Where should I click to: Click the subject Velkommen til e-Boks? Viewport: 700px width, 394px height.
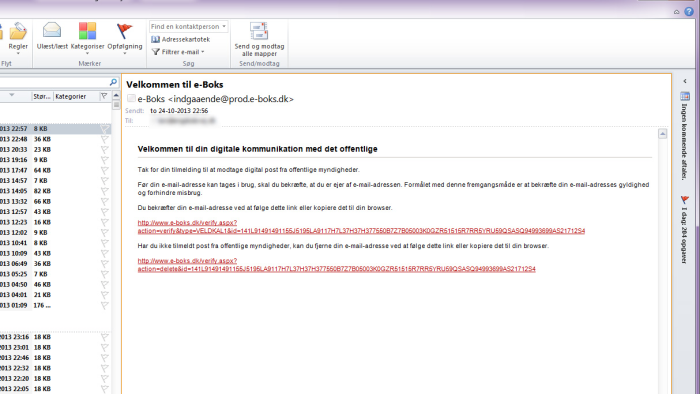(175, 84)
